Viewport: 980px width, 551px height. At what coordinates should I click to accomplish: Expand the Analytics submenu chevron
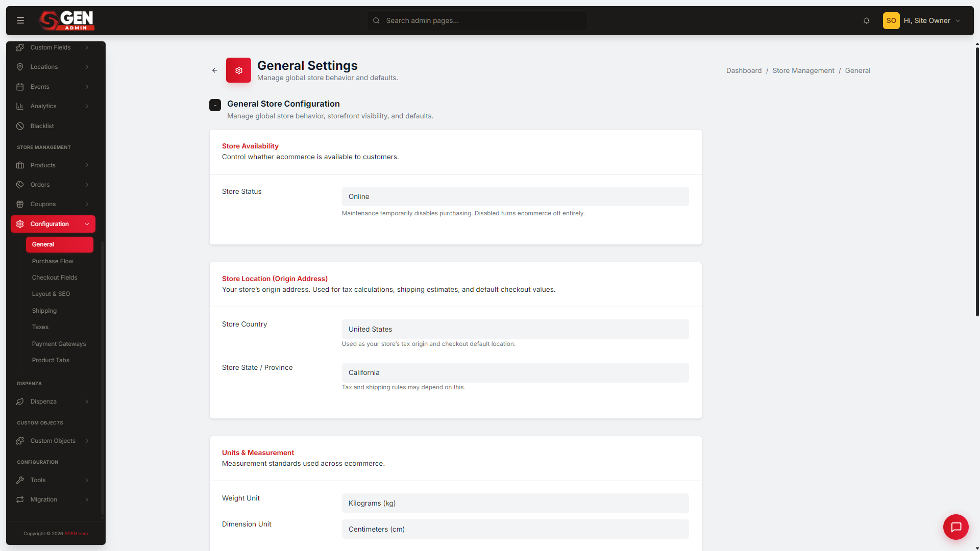coord(87,106)
